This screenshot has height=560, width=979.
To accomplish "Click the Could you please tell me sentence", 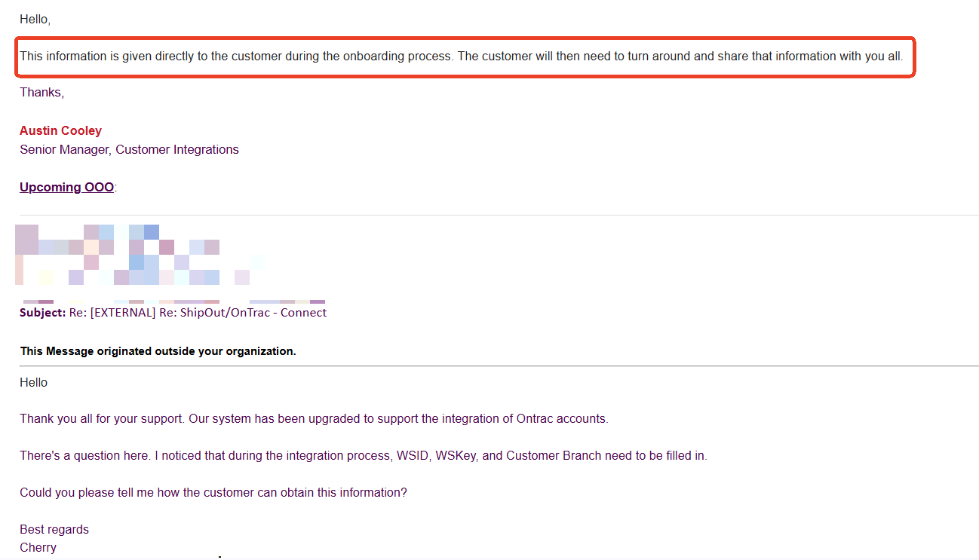I will (213, 493).
